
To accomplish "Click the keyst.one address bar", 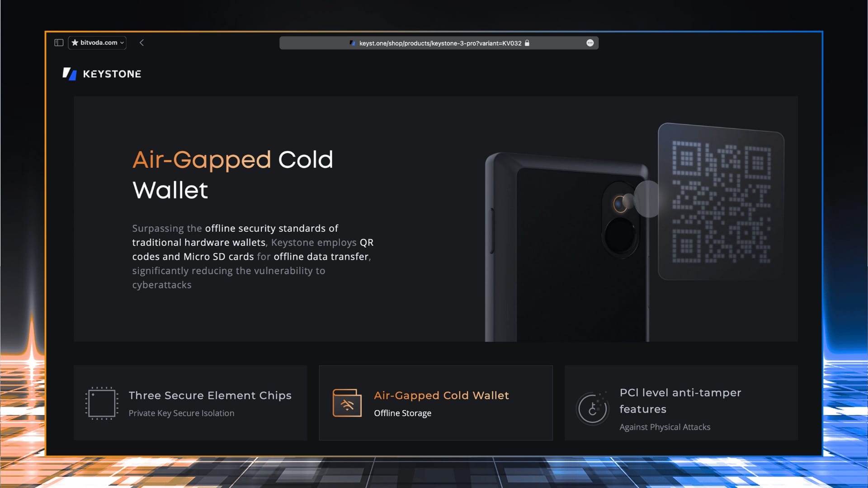I will [x=439, y=43].
